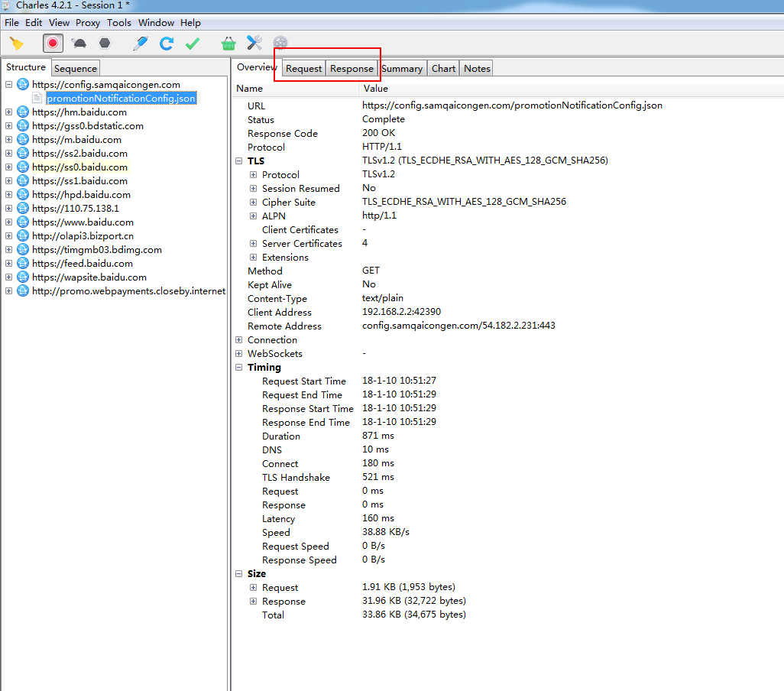The height and width of the screenshot is (691, 784).
Task: Click globe icon for feed.baidu.com
Action: [23, 264]
